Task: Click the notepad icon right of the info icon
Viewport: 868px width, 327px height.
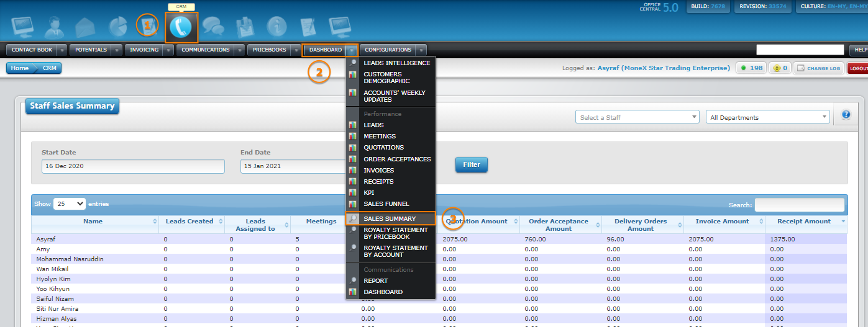Action: pyautogui.click(x=309, y=27)
